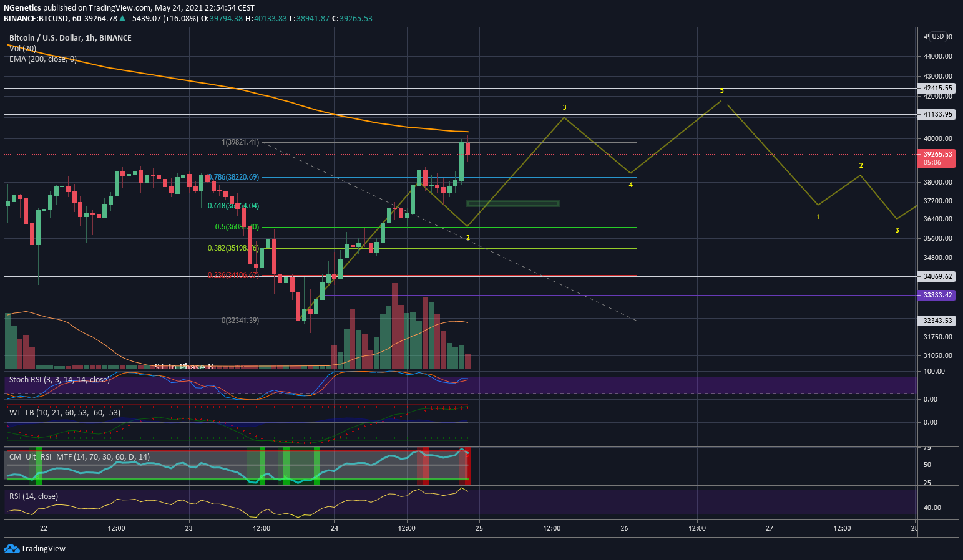Click the Fib 0.786(38220.69) label
The image size is (963, 560).
[x=233, y=177]
